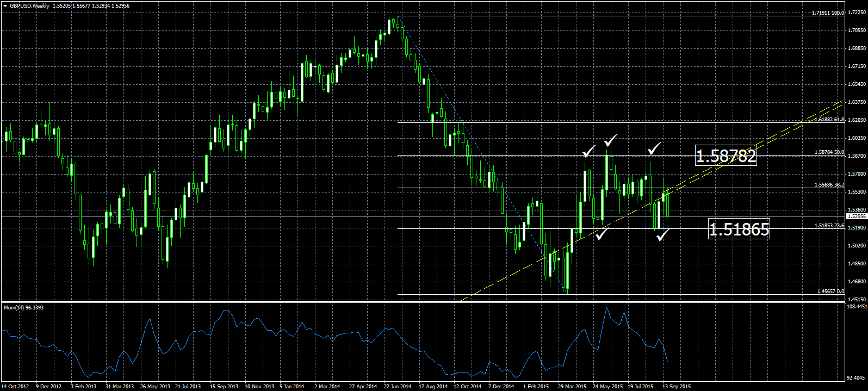Click the 1.61882 61.8 Fibonacci level label
Viewport: 868px width, 391px height.
(829, 119)
